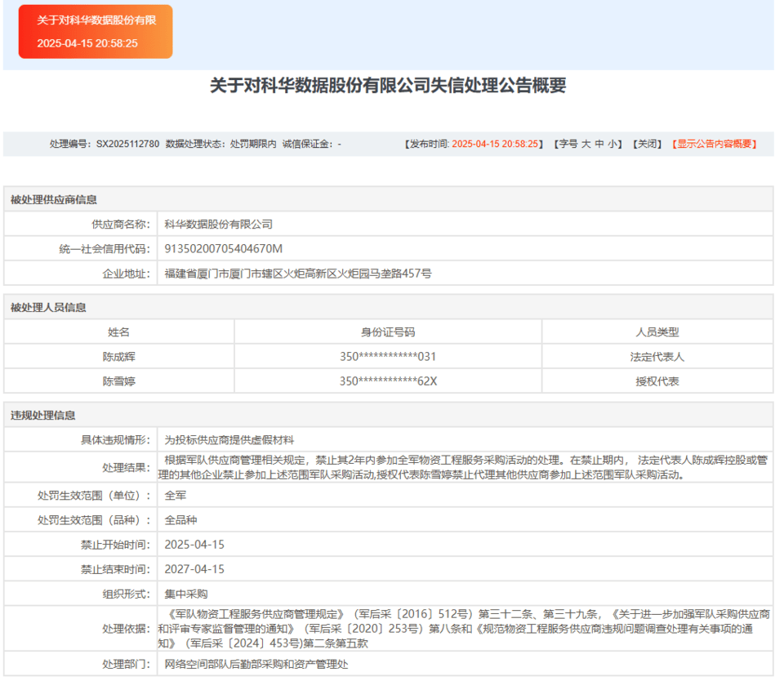Set font size to 中 (medium)
Image resolution: width=784 pixels, height=681 pixels.
point(599,144)
